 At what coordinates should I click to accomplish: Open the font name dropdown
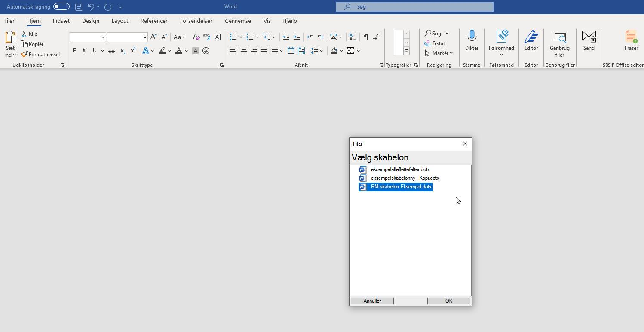point(103,37)
